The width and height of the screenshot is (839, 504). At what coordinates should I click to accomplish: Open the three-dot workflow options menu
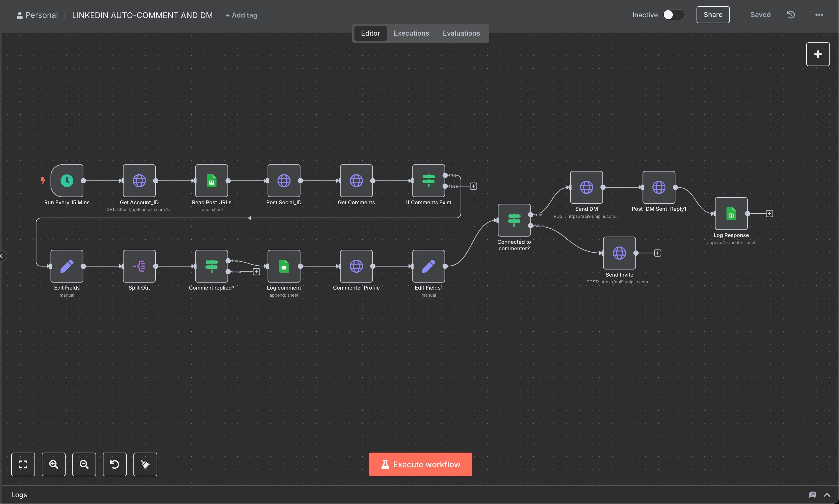[x=819, y=15]
